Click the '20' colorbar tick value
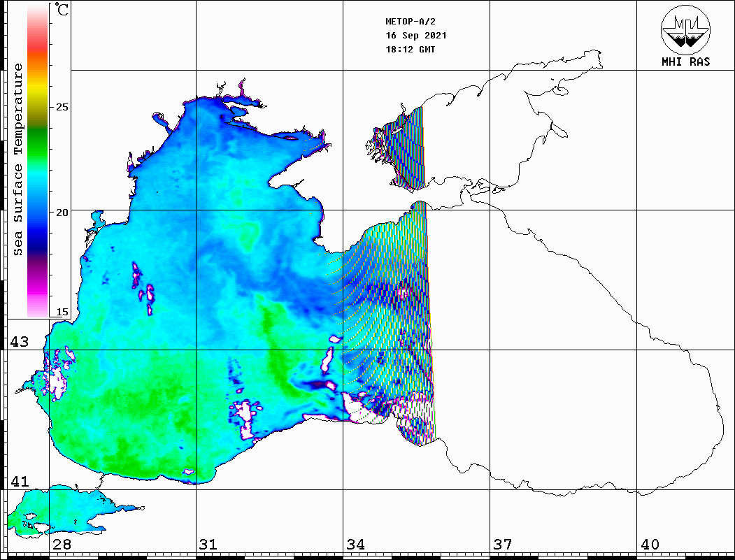Image resolution: width=735 pixels, height=560 pixels. pos(62,213)
